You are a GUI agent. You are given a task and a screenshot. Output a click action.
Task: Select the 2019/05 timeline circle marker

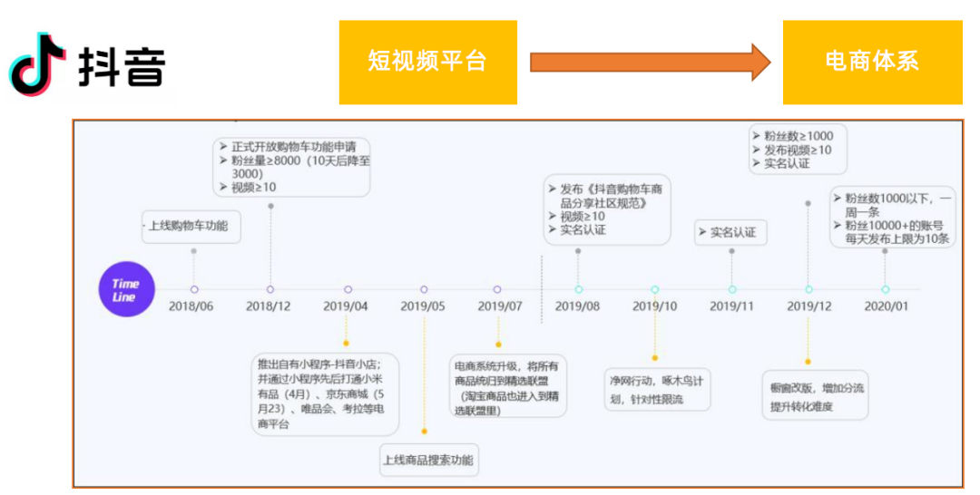pos(425,289)
